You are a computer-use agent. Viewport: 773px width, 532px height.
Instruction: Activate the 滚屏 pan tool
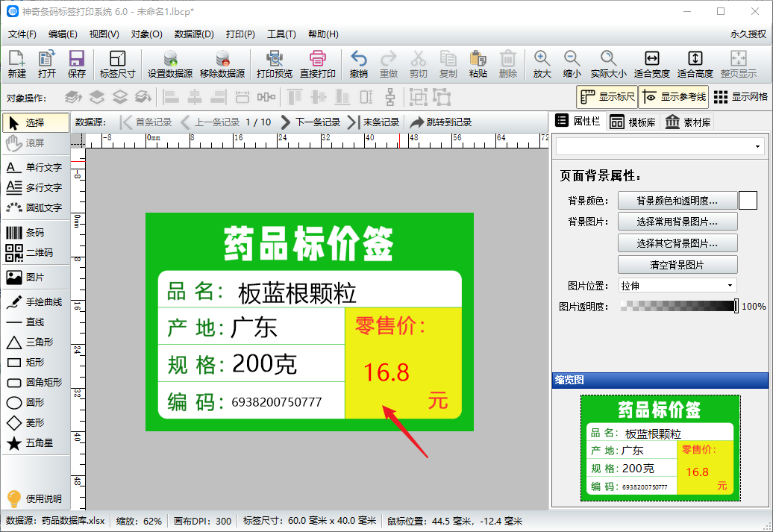coord(36,143)
